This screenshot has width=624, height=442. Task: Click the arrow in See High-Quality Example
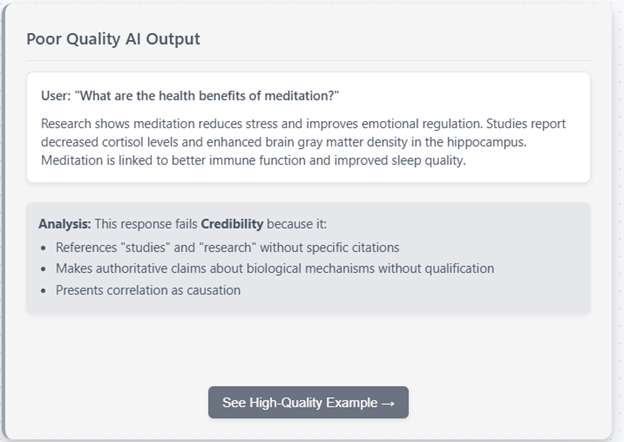tap(388, 403)
